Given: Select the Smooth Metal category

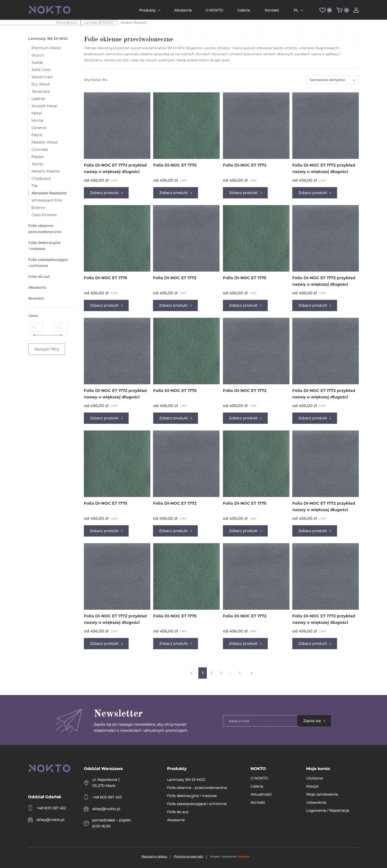Looking at the screenshot, I should [x=44, y=106].
